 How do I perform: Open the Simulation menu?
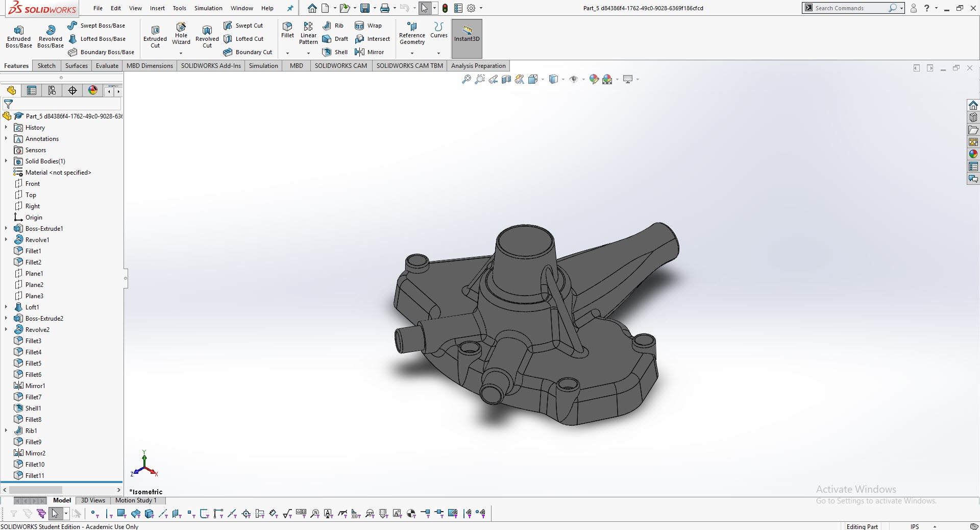click(x=208, y=8)
